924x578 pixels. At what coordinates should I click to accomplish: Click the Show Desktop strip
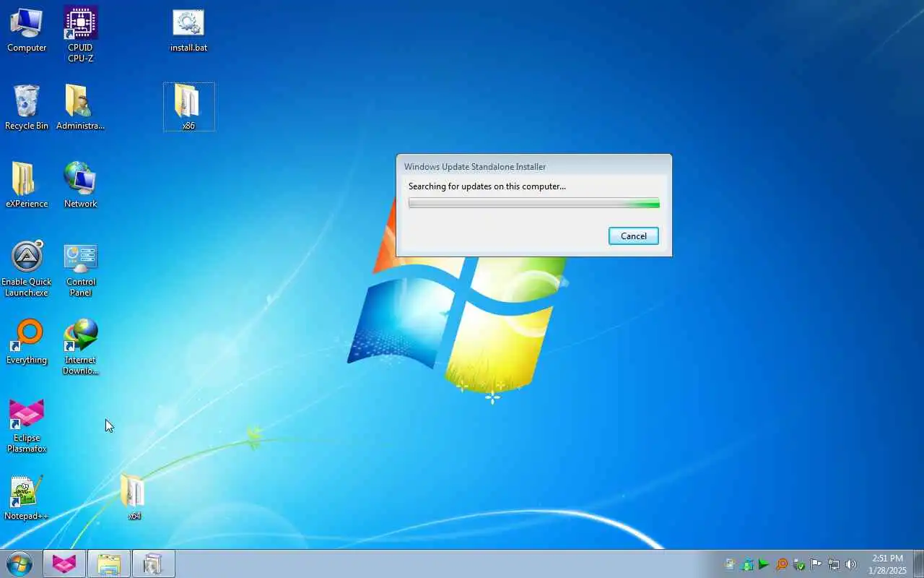click(x=918, y=564)
